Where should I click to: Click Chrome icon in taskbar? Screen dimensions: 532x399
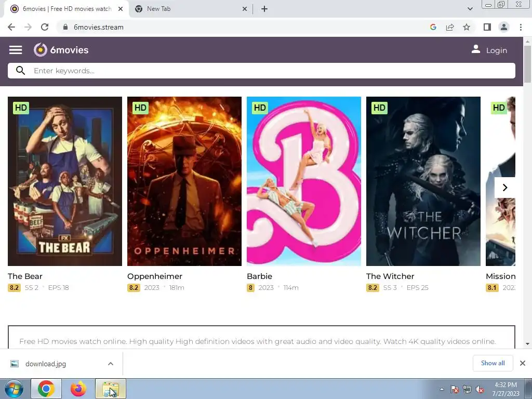point(46,389)
